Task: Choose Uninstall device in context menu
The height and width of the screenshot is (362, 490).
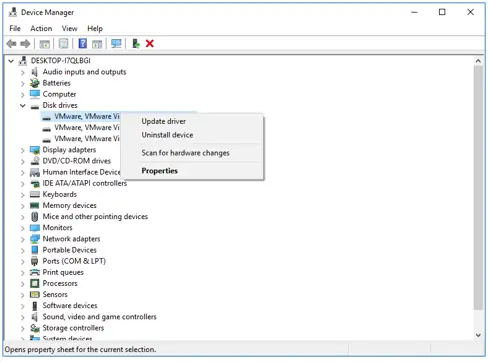Action: pyautogui.click(x=167, y=135)
